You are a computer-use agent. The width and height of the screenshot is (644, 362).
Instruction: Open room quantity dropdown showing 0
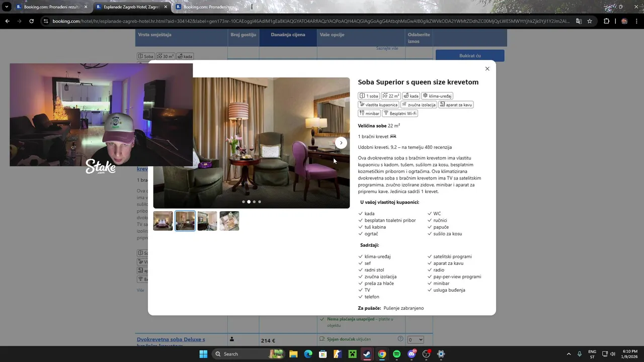click(x=416, y=340)
